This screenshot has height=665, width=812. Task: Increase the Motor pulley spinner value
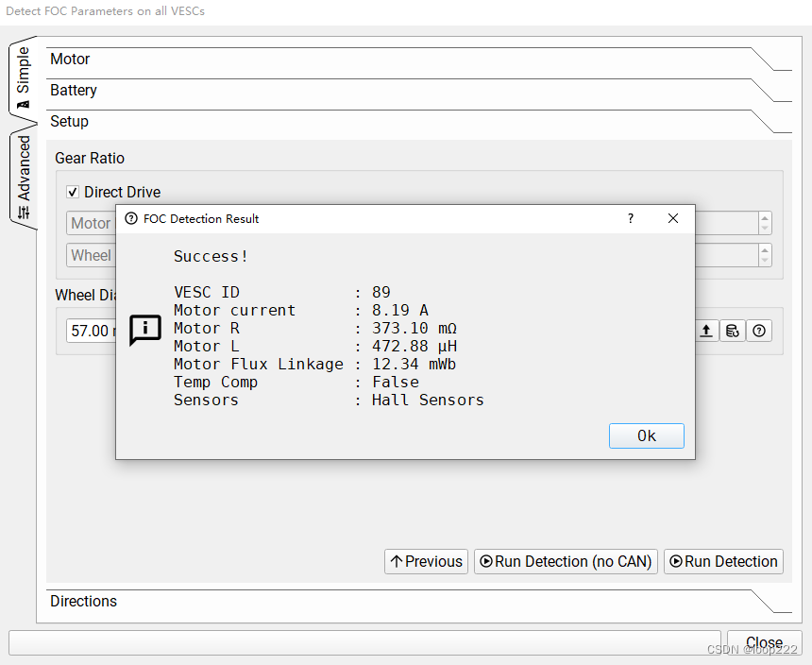[765, 218]
